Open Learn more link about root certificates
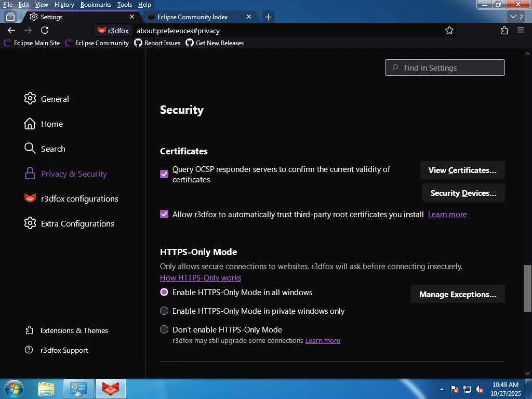The height and width of the screenshot is (399, 532). click(x=447, y=215)
